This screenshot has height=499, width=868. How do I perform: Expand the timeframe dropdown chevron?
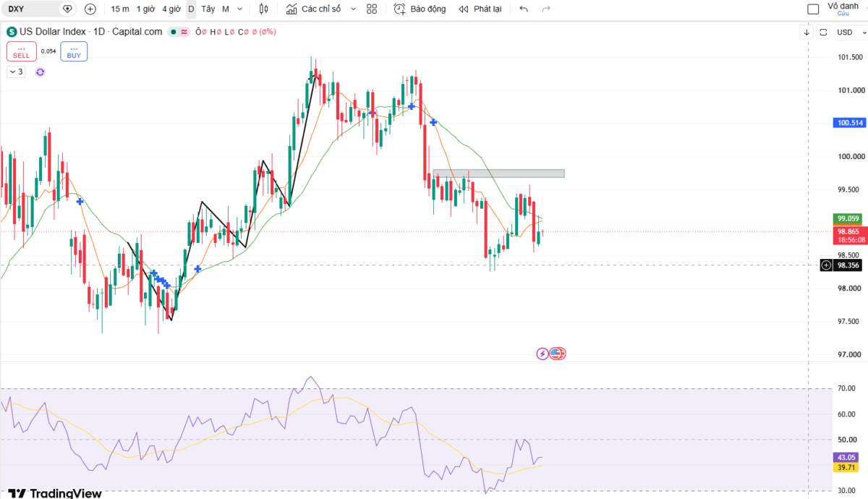click(x=240, y=9)
